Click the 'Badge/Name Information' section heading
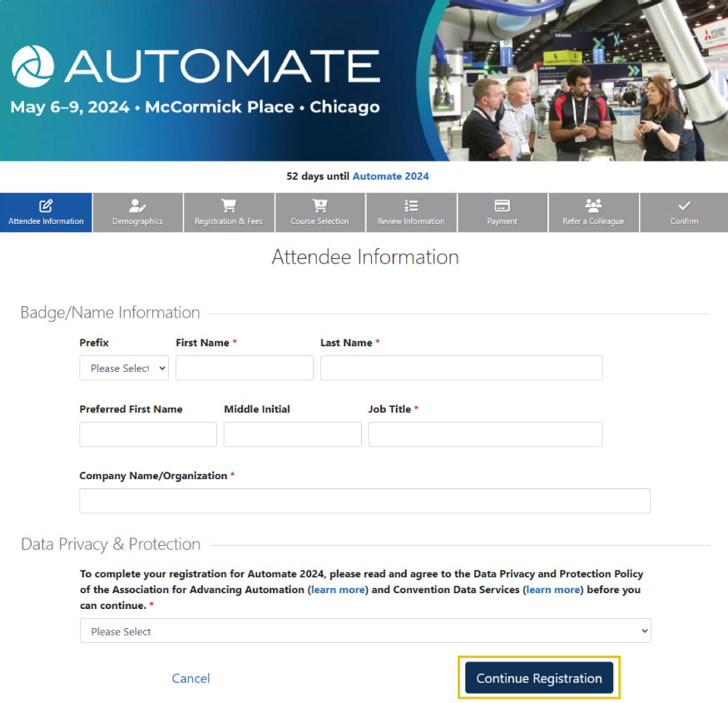This screenshot has height=703, width=728. point(110,313)
